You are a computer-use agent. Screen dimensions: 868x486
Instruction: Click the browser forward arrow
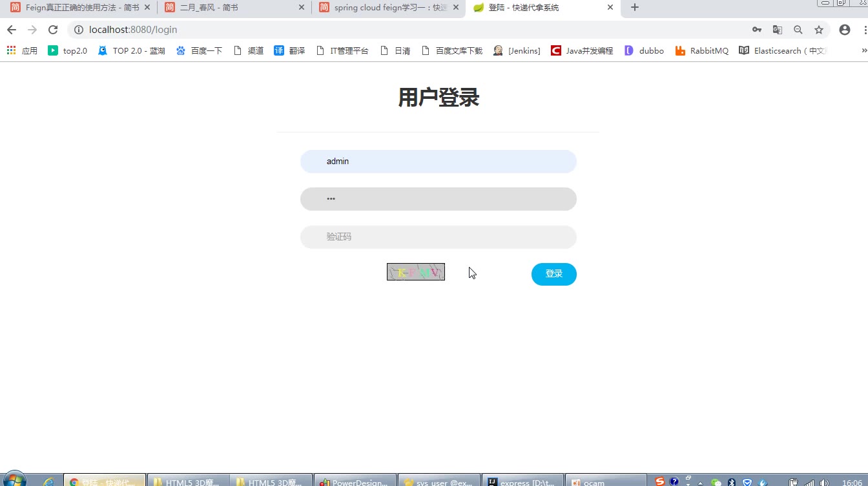32,30
